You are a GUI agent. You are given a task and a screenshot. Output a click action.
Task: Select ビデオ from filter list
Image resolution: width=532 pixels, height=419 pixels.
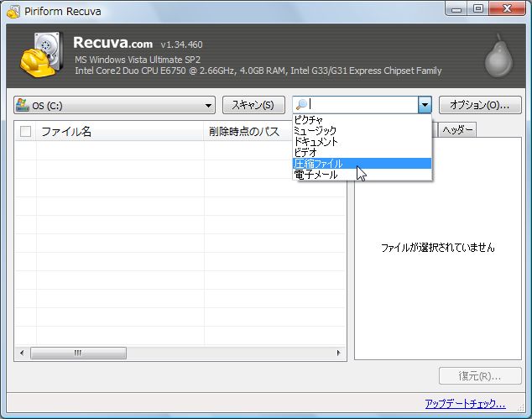point(362,153)
